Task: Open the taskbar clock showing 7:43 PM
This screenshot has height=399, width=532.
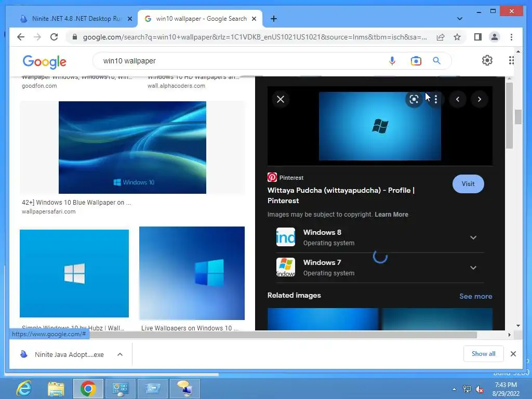Action: tap(506, 389)
